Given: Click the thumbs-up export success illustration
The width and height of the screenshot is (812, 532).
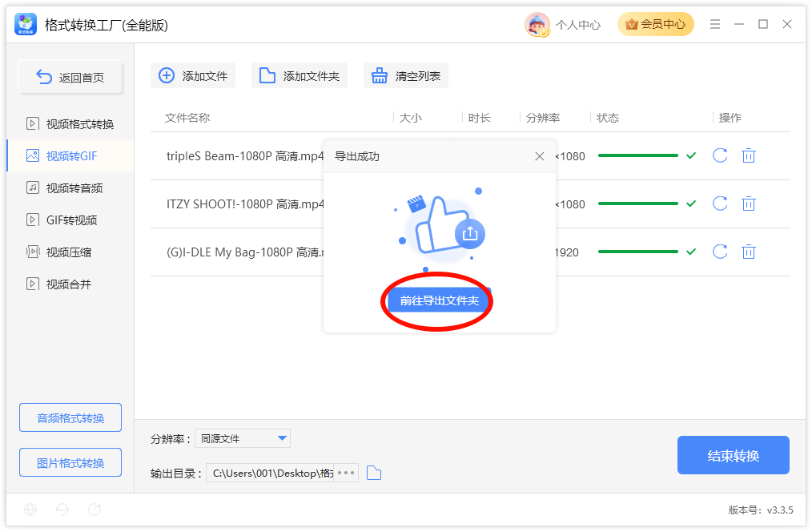Looking at the screenshot, I should pyautogui.click(x=440, y=228).
